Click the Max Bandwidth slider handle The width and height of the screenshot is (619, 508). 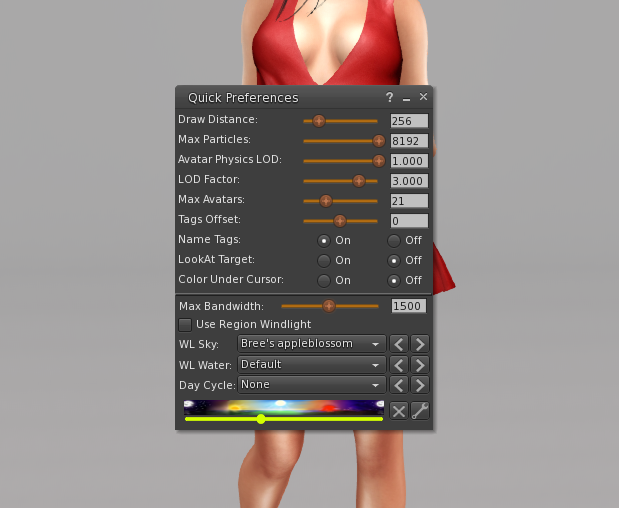(x=329, y=306)
